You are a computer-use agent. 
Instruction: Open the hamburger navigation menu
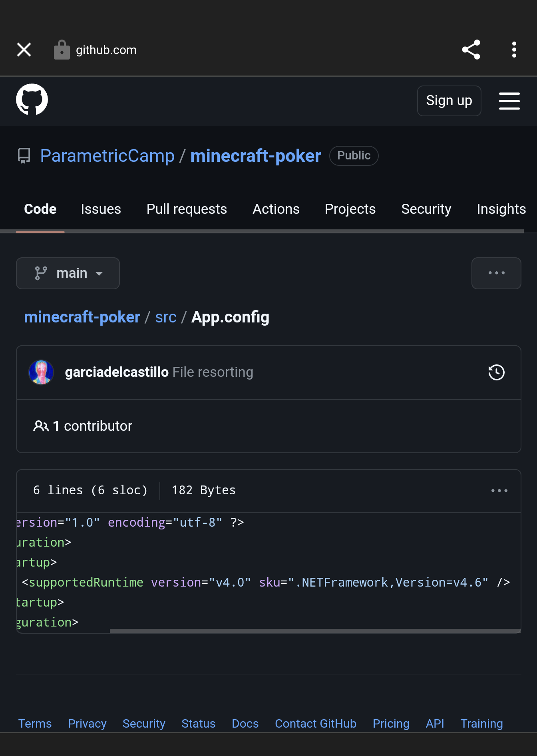[x=509, y=101]
